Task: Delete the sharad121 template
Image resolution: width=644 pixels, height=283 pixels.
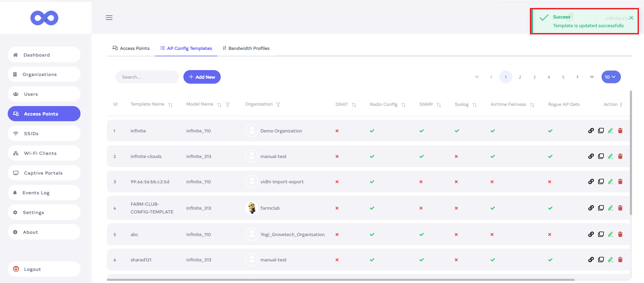Action: pyautogui.click(x=620, y=260)
